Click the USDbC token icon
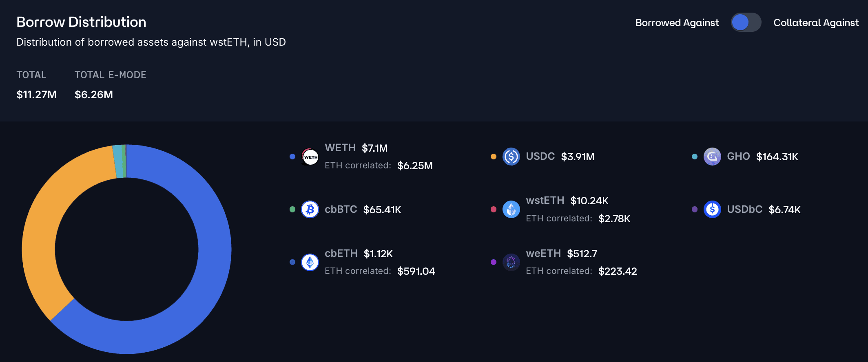The image size is (868, 362). click(x=712, y=210)
